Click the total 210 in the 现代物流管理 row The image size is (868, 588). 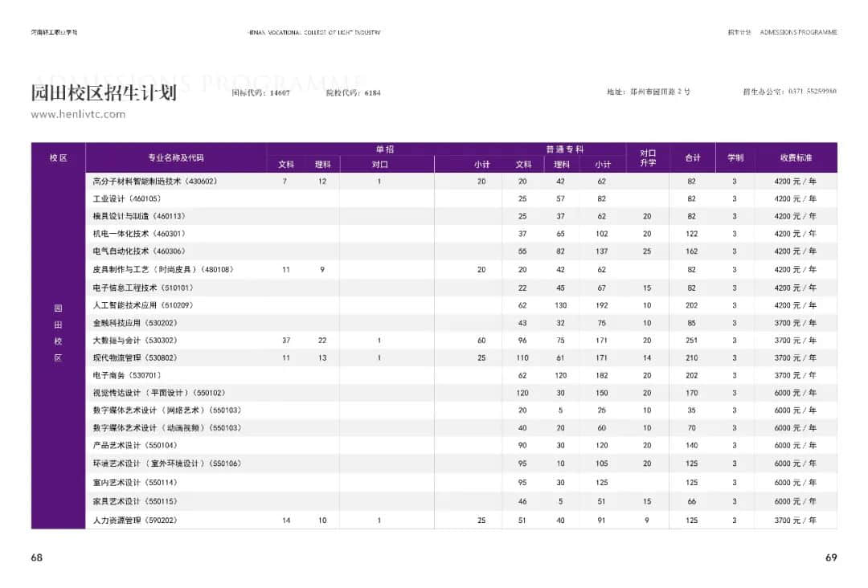pos(692,358)
